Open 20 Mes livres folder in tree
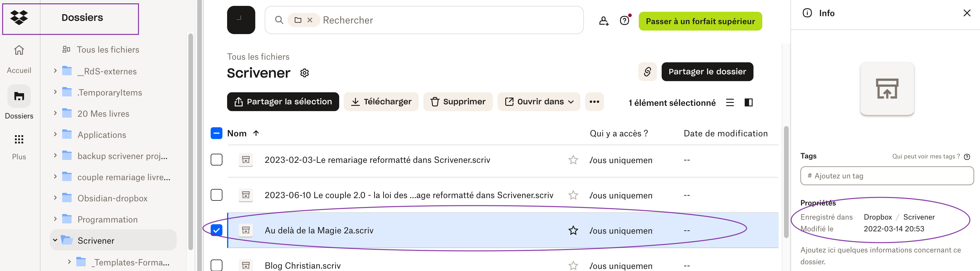 (103, 113)
